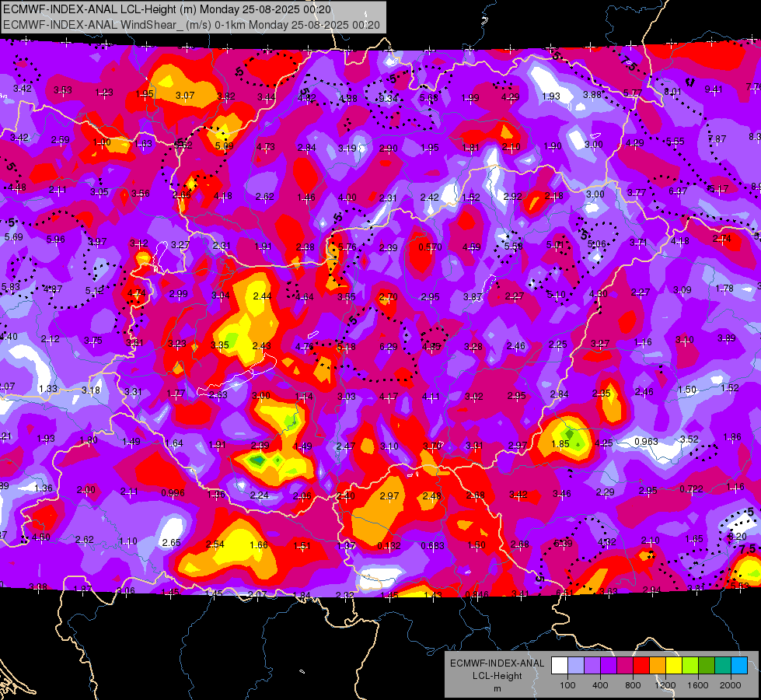Click the legend label 1600
Image resolution: width=761 pixels, height=700 pixels.
point(698,685)
